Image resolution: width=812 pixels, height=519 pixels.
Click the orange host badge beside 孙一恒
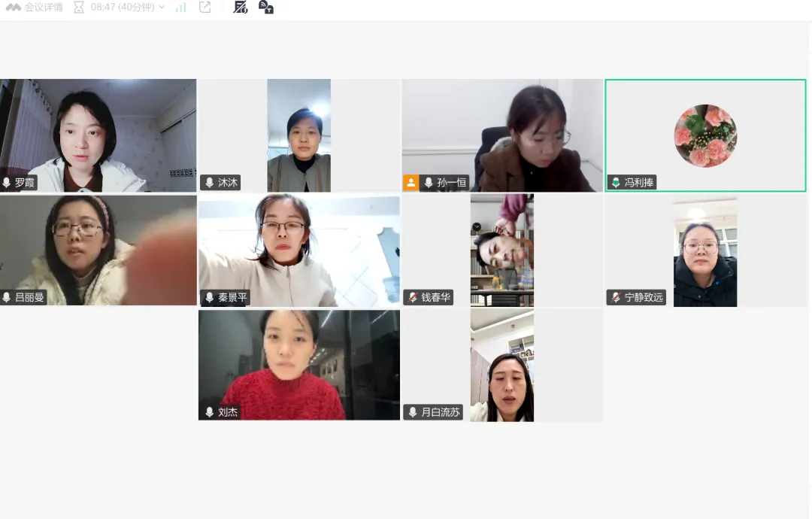pyautogui.click(x=411, y=182)
